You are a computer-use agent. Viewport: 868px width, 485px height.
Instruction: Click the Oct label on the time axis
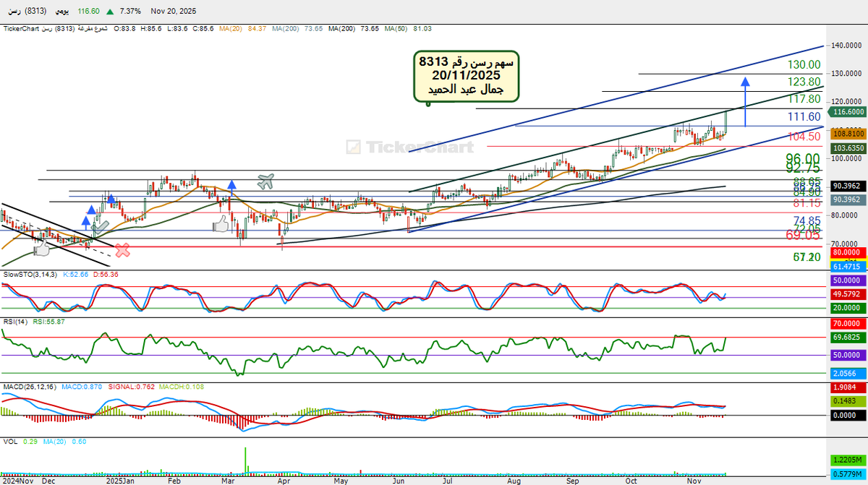(631, 480)
